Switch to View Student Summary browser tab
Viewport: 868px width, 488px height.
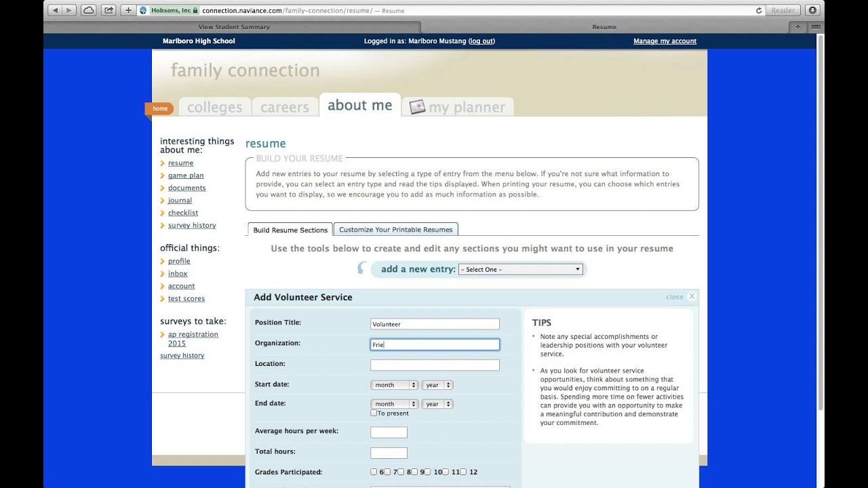[234, 27]
